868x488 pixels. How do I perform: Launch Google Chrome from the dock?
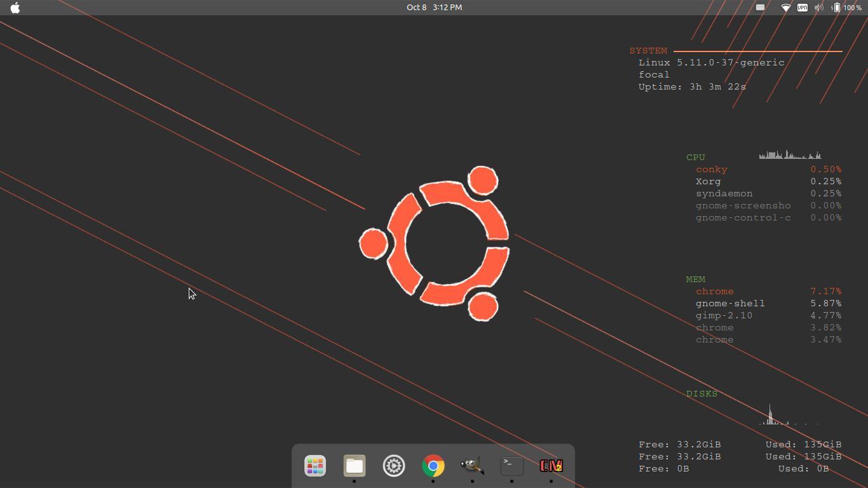pos(433,466)
